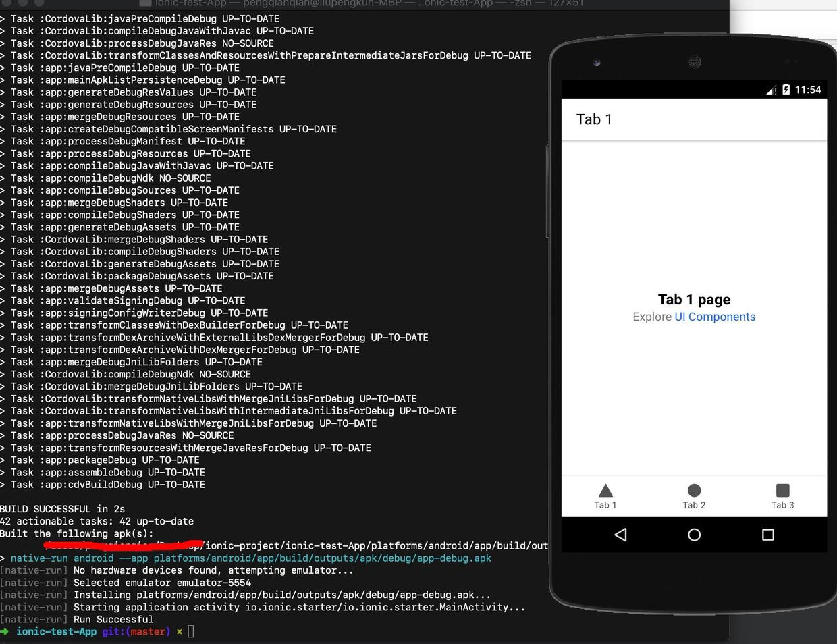Viewport: 837px width, 644px height.
Task: Click the ':app:processDebugManifest' task line
Action: (x=123, y=141)
